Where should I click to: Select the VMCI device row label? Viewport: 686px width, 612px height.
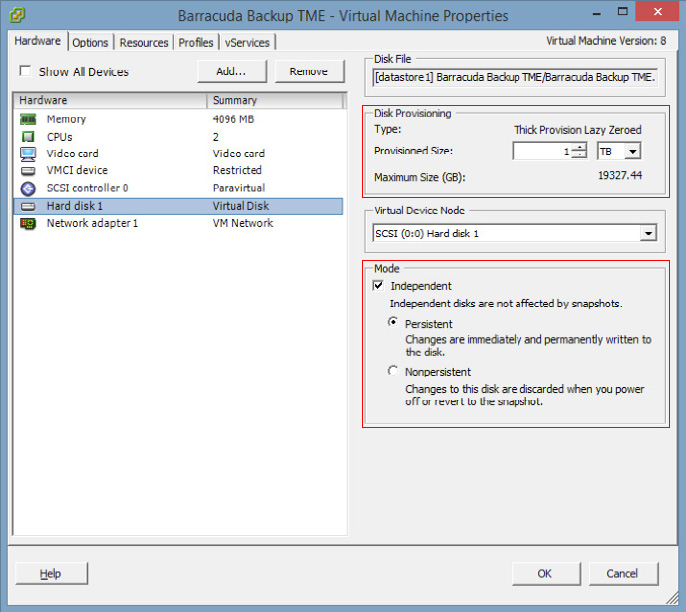(x=77, y=170)
